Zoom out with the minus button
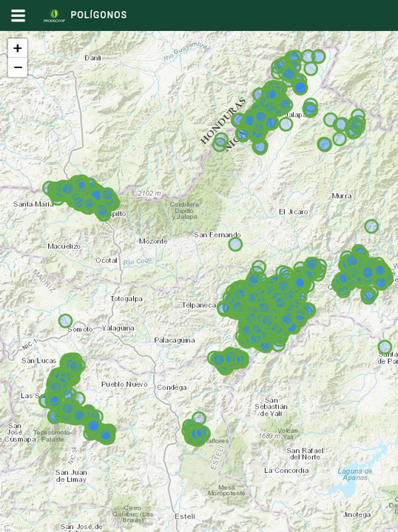 tap(18, 67)
